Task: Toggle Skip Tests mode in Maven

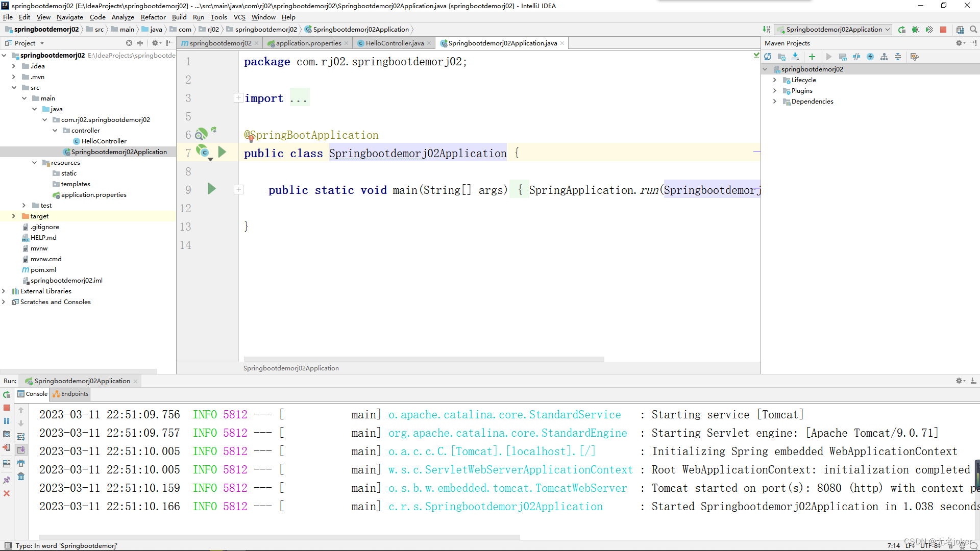Action: point(870,57)
